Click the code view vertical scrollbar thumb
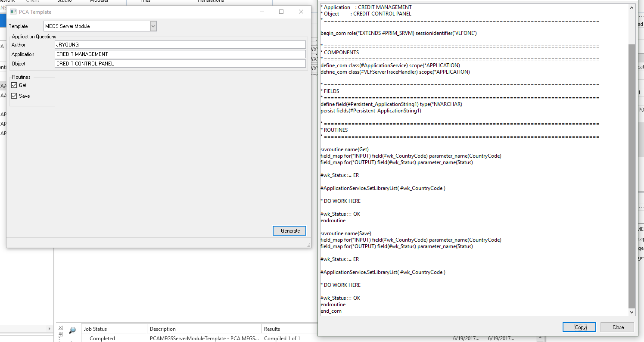The image size is (644, 342). (x=632, y=176)
